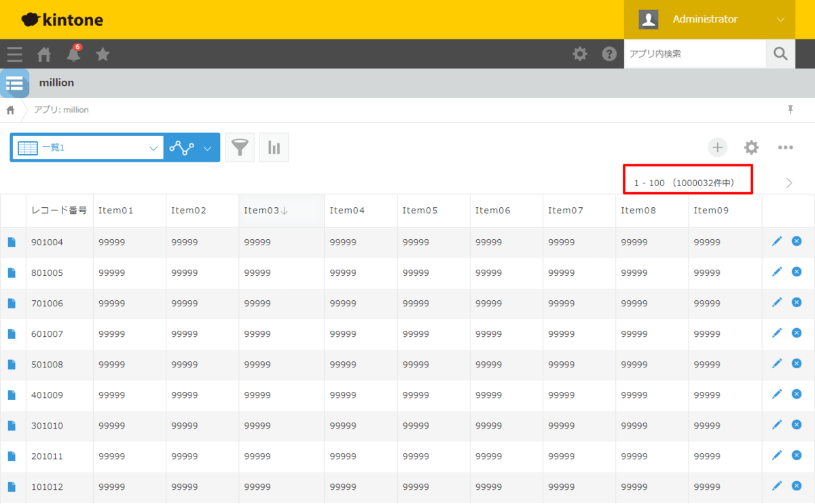Viewport: 815px width, 504px height.
Task: Click the レコード番号 column header
Action: (59, 211)
